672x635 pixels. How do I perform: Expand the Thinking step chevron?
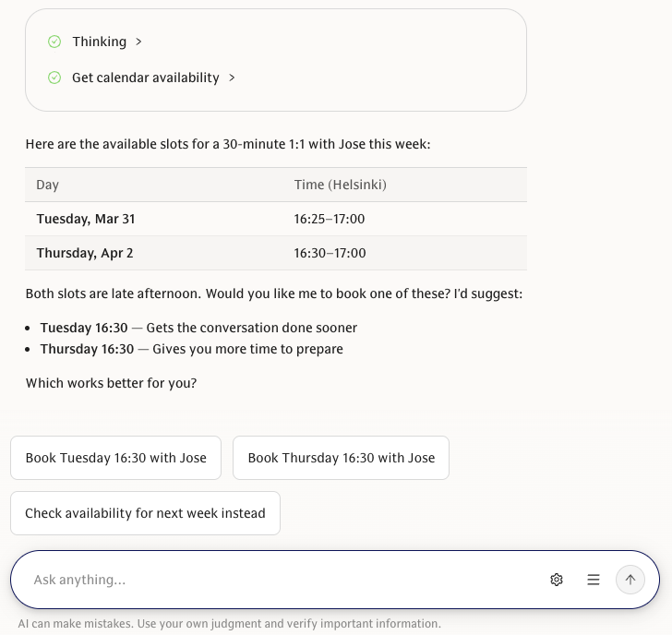click(138, 42)
